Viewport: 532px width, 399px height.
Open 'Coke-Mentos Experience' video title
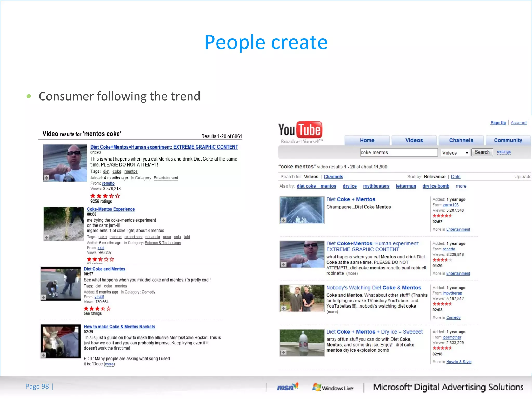pos(111,209)
